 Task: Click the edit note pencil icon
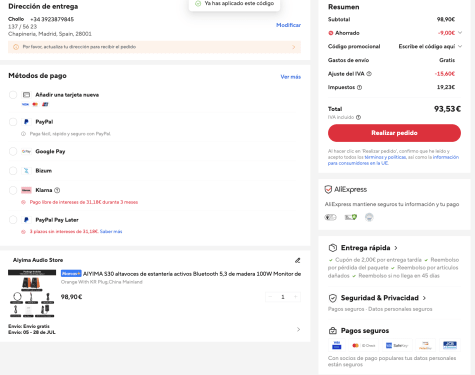tap(297, 260)
